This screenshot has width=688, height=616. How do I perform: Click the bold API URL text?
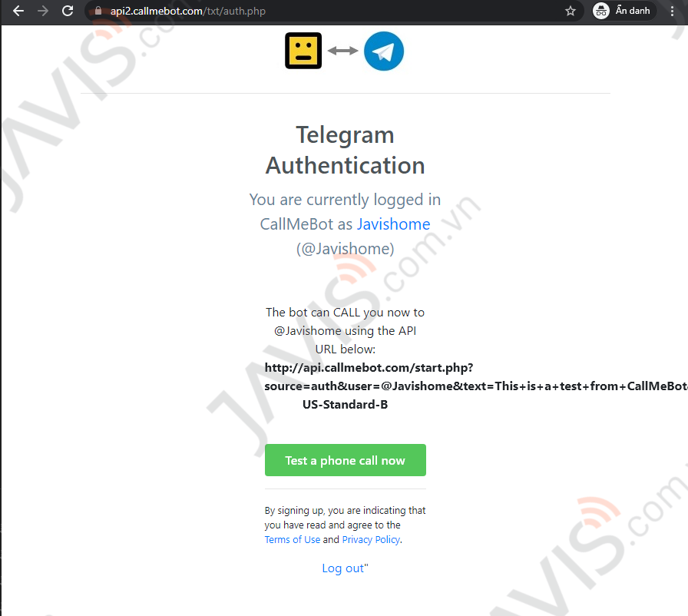coord(476,377)
